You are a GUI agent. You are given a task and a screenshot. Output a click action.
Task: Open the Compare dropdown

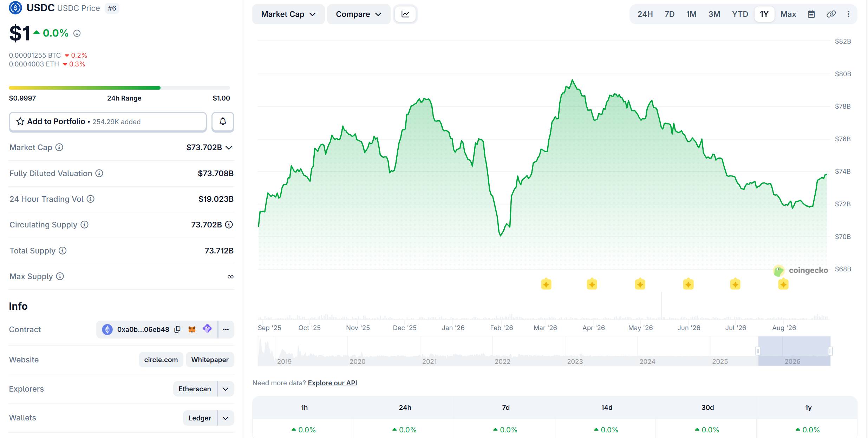[x=359, y=14]
